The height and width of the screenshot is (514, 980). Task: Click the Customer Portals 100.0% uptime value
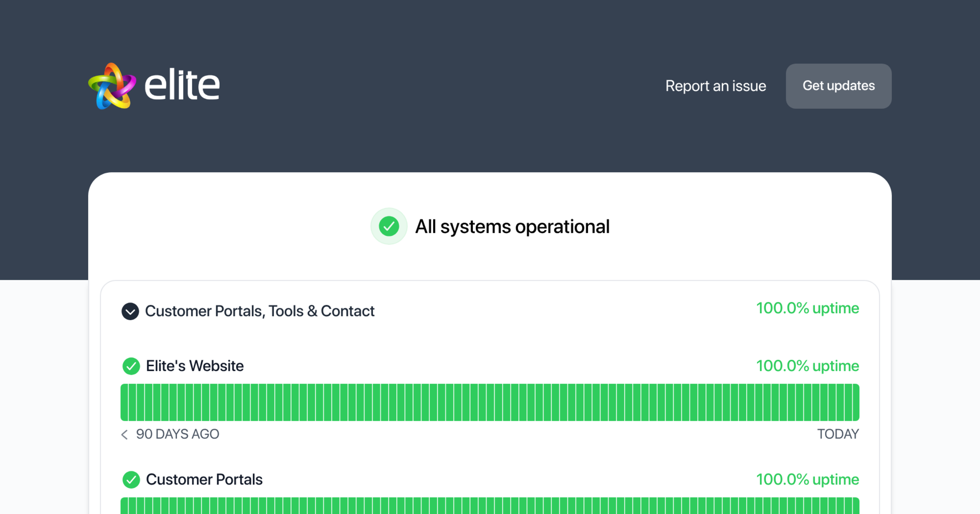[808, 480]
